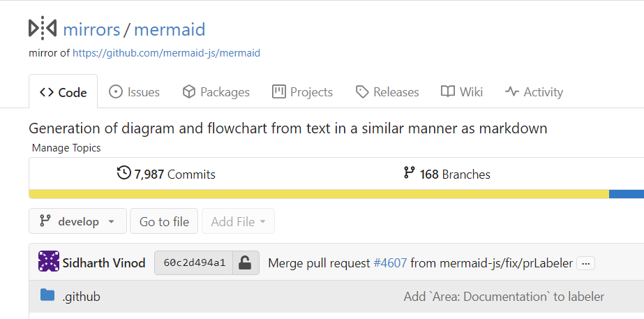Screen dimensions: 644x319
Task: Open the develop branch dropdown
Action: (x=77, y=221)
